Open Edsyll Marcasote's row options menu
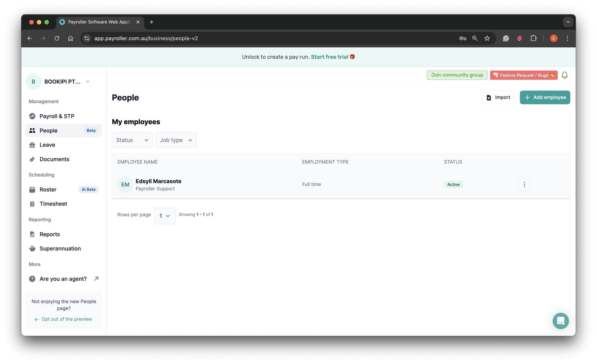The width and height of the screenshot is (597, 364). point(524,184)
